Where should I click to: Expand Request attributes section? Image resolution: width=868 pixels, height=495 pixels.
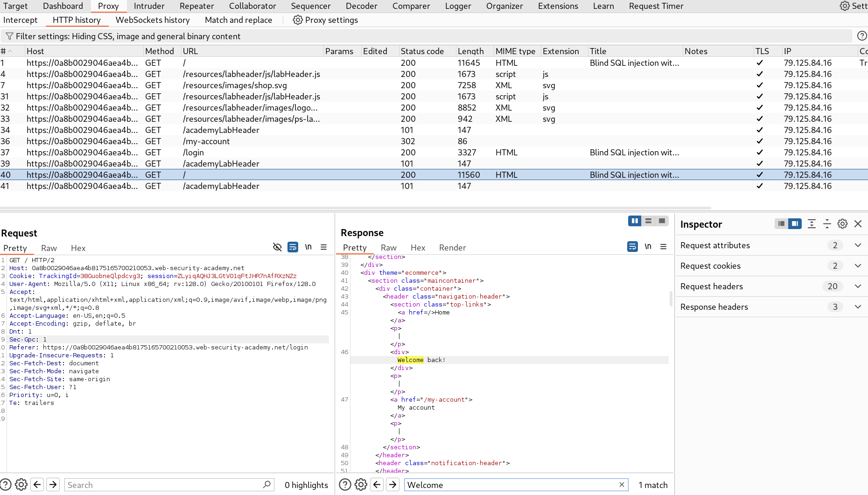(858, 245)
